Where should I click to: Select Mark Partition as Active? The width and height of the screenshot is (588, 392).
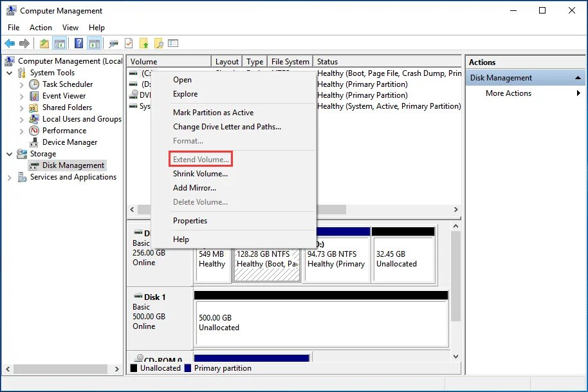coord(234,113)
